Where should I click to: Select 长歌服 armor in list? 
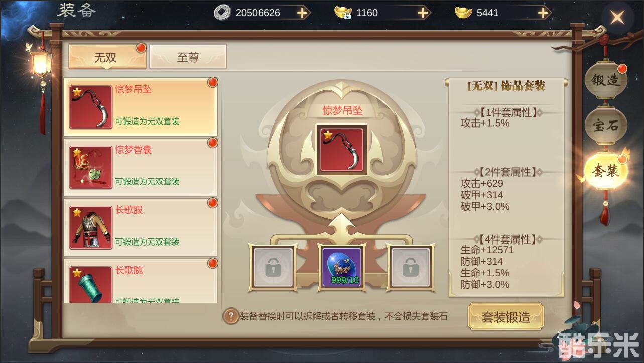pos(141,227)
